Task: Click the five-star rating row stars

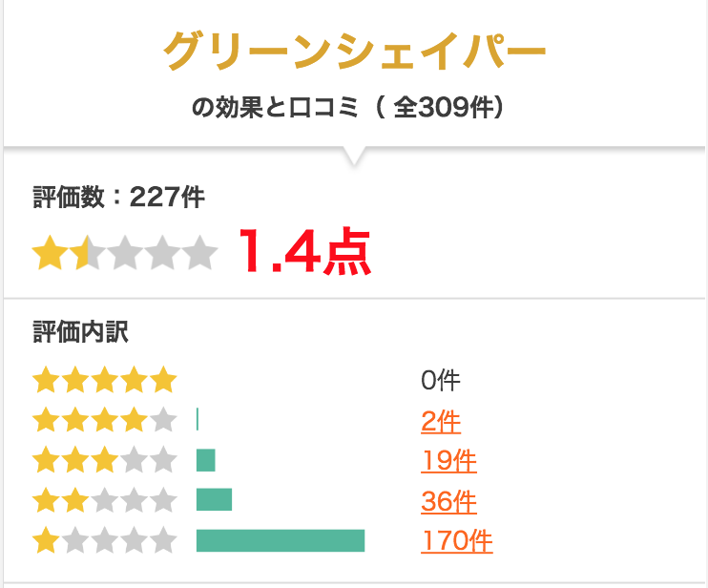Action: pos(105,380)
